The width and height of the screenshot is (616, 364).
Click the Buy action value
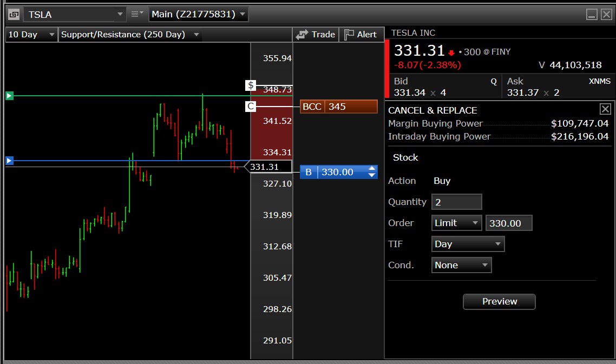442,181
